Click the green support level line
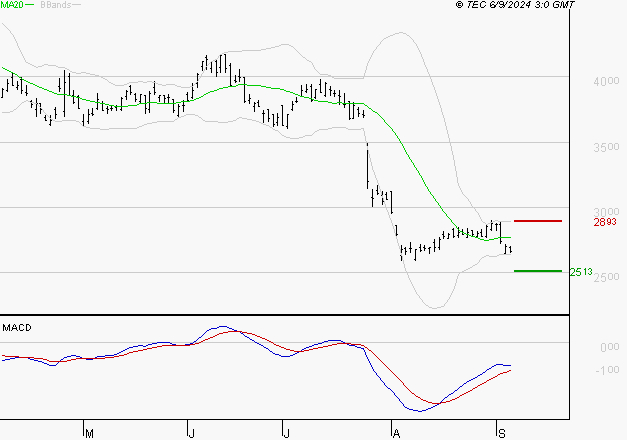Viewport: 627px width, 440px height. (x=538, y=271)
